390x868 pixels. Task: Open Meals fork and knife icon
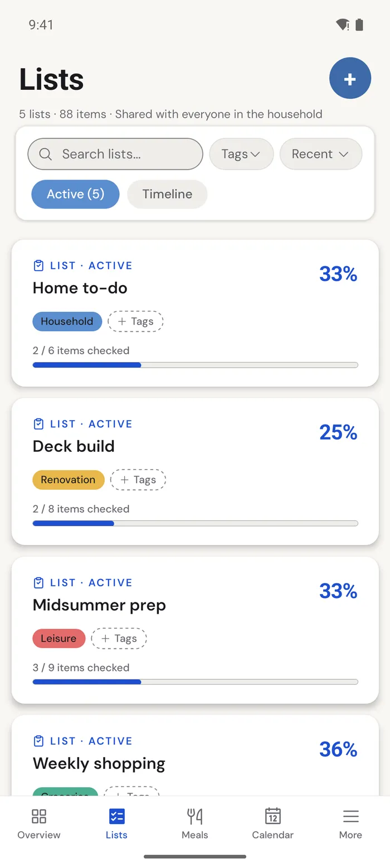195,817
